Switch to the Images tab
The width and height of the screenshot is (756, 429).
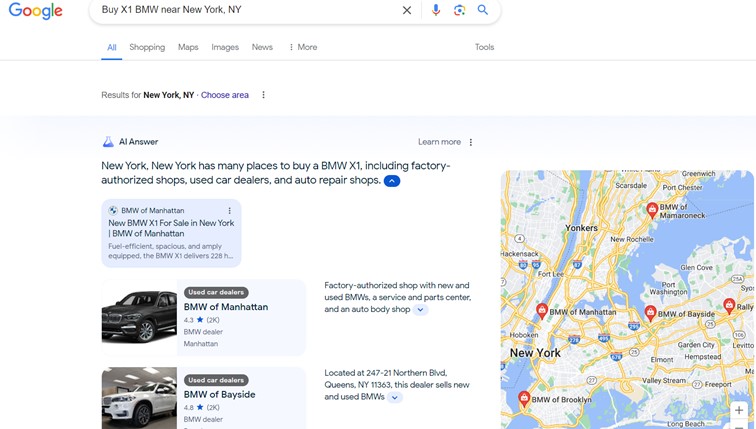225,47
